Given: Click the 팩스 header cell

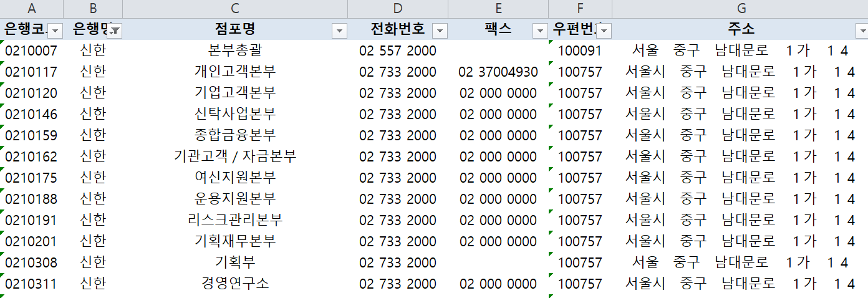Looking at the screenshot, I should tap(498, 29).
